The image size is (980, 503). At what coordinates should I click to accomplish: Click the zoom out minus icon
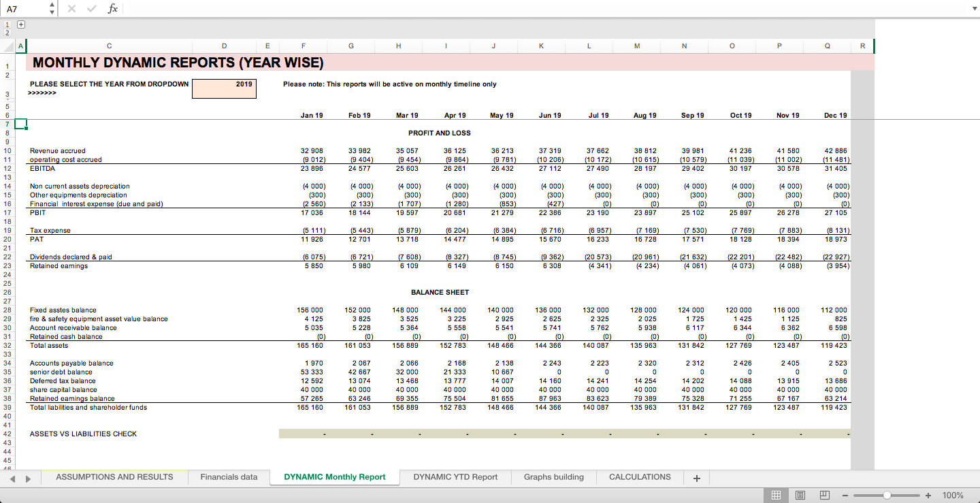[x=845, y=495]
